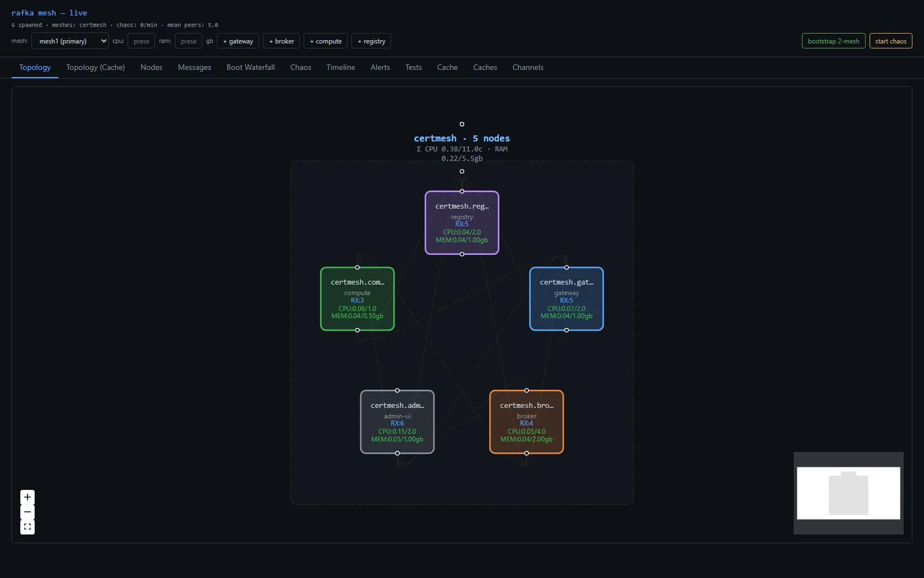Click the bottom connection handle of compute node

coord(358,330)
